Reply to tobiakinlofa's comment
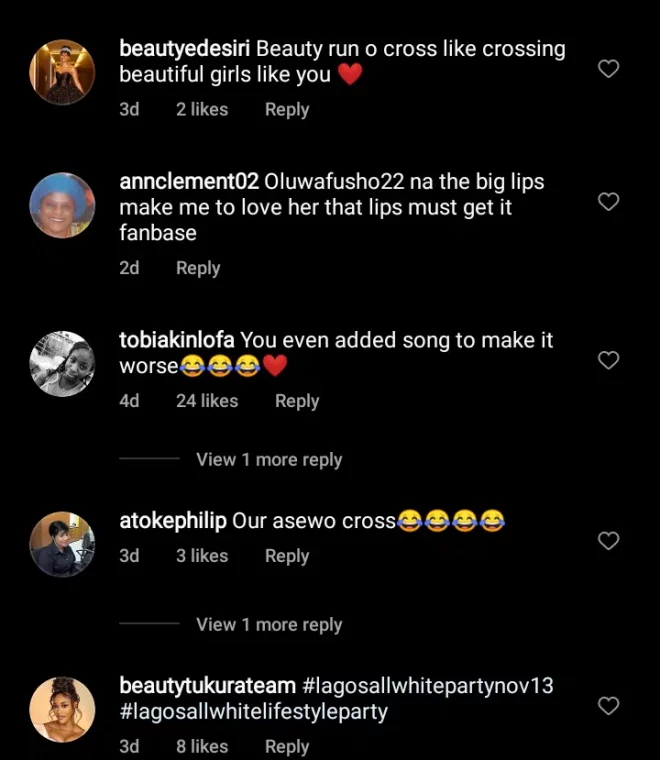Viewport: 660px width, 760px height. pyautogui.click(x=297, y=401)
